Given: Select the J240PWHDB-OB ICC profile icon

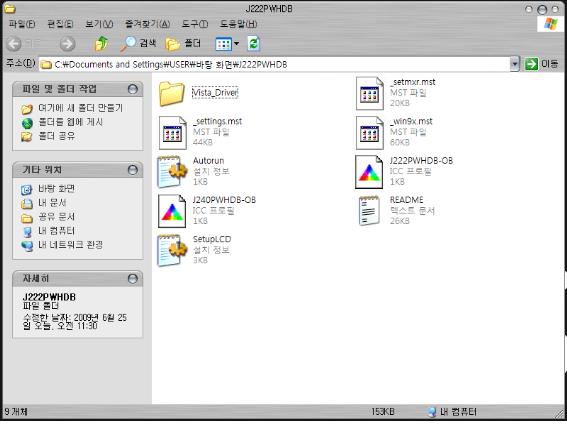Looking at the screenshot, I should (x=172, y=211).
